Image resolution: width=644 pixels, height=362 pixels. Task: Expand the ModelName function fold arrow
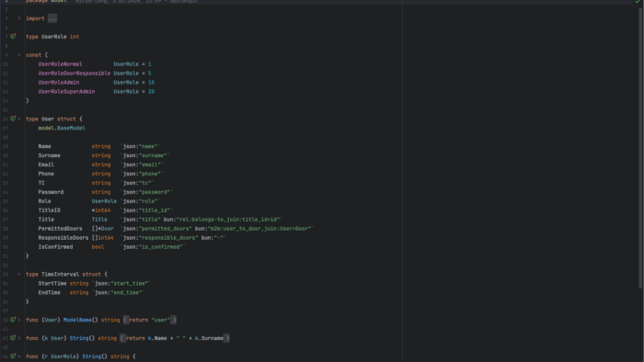(19, 320)
